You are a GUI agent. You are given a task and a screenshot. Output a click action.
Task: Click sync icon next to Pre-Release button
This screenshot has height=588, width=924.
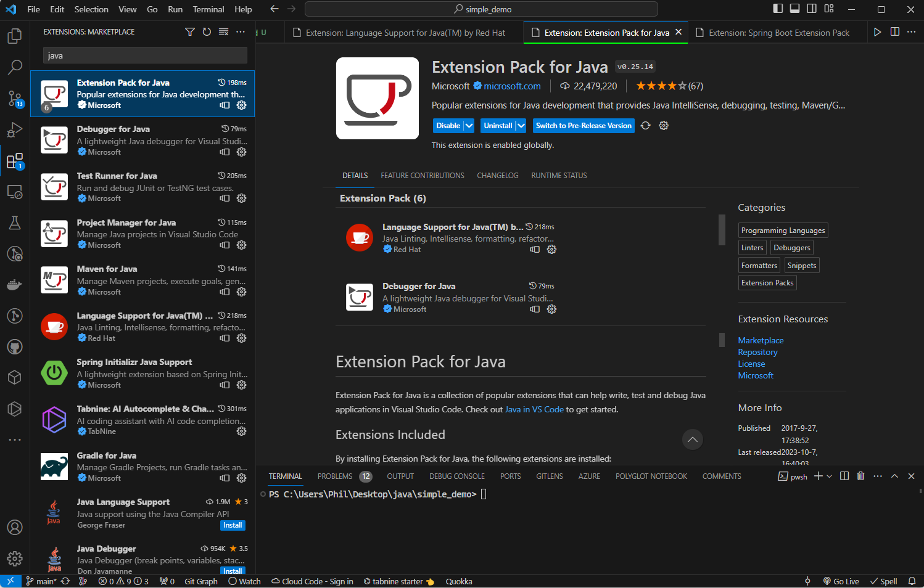click(x=645, y=126)
